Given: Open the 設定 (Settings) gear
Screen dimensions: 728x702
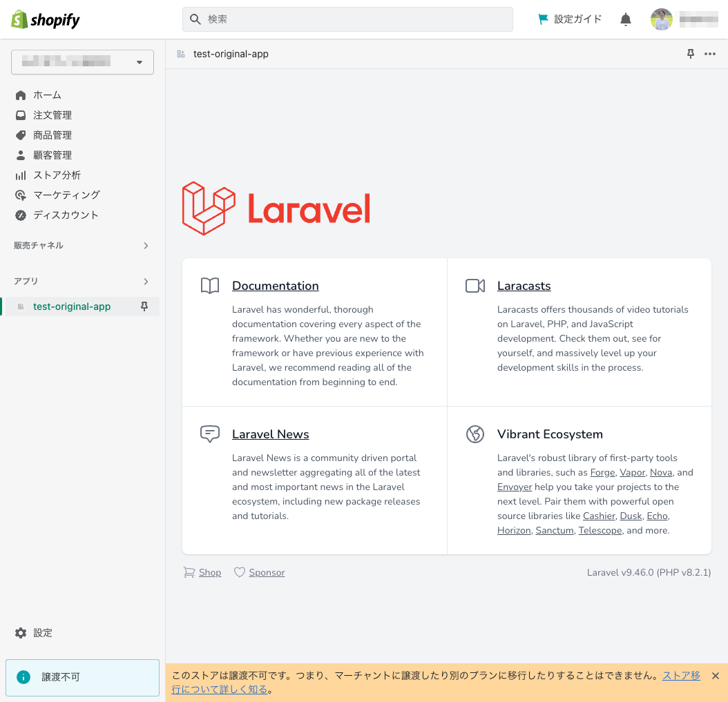Looking at the screenshot, I should pyautogui.click(x=32, y=632).
